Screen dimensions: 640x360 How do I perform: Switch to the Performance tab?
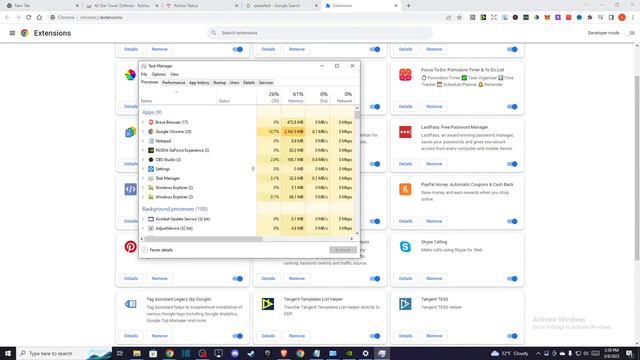click(173, 83)
